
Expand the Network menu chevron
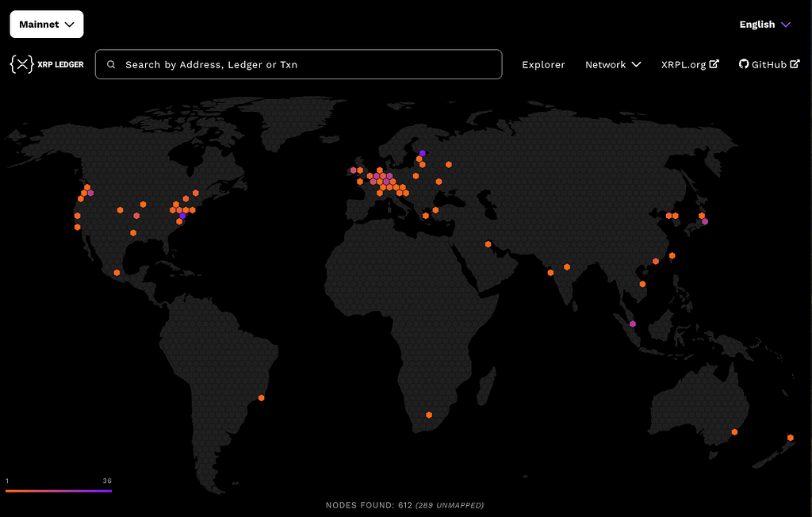[x=636, y=65]
